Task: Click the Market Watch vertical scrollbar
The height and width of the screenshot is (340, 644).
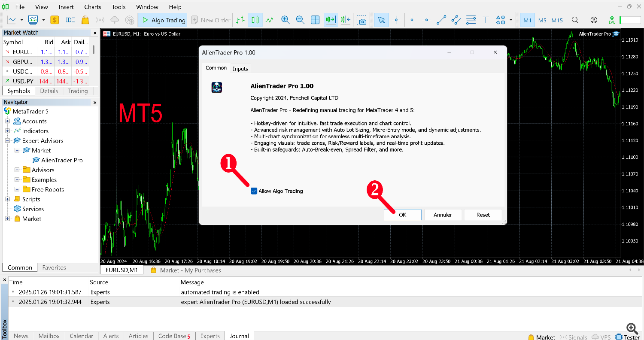Action: coord(94,49)
